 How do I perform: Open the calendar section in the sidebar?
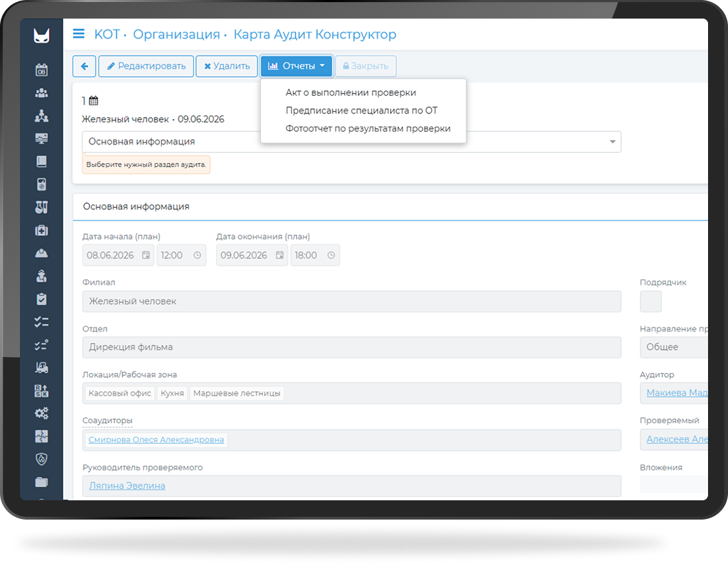[41, 70]
